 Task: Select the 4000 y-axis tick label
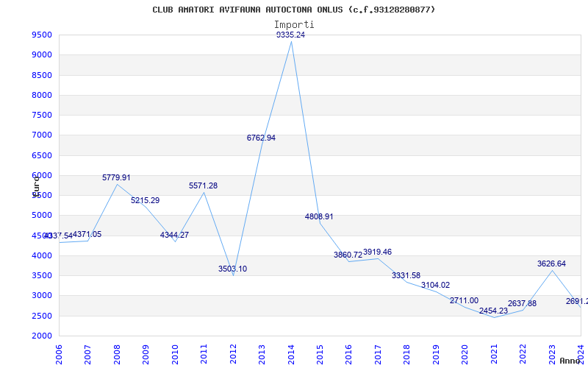coord(42,255)
